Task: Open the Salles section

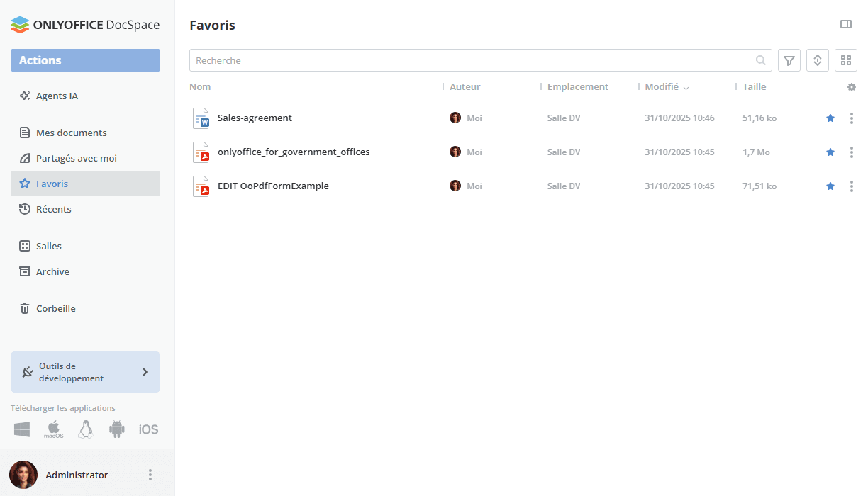Action: [x=48, y=246]
